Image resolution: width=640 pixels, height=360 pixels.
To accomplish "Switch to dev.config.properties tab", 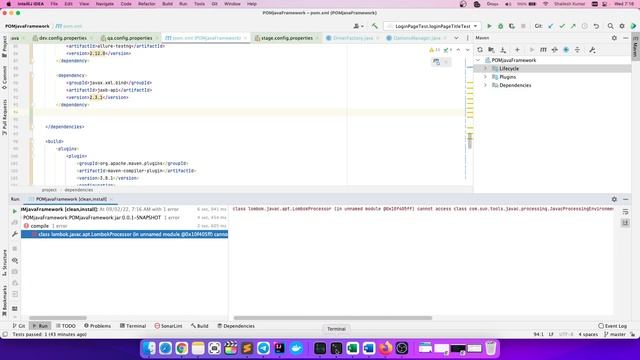I will click(62, 38).
